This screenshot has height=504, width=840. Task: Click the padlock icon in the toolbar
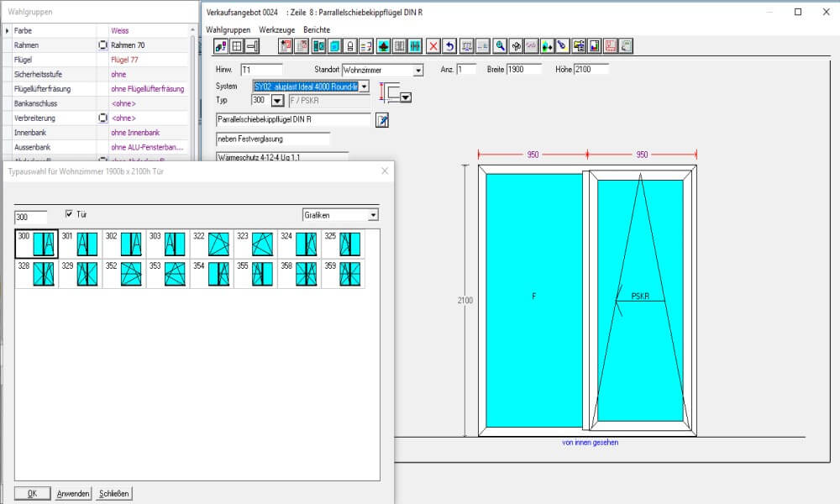tap(351, 46)
